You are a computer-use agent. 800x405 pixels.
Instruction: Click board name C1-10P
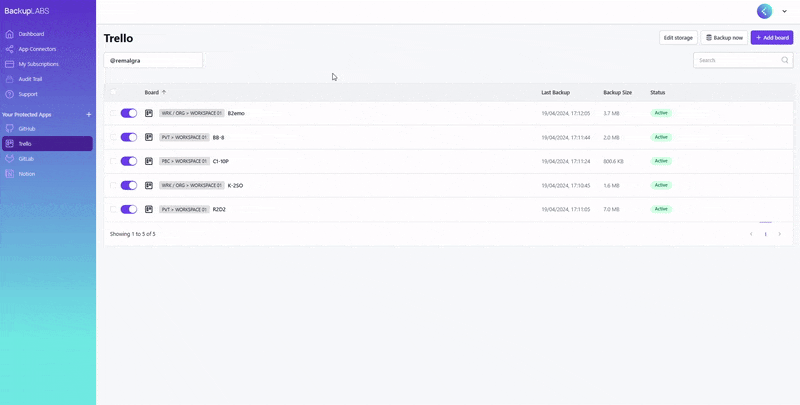point(220,161)
